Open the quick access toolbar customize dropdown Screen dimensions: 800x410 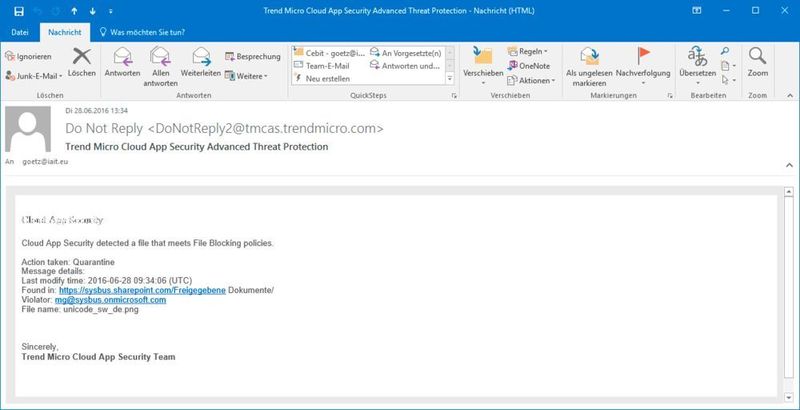tap(111, 11)
